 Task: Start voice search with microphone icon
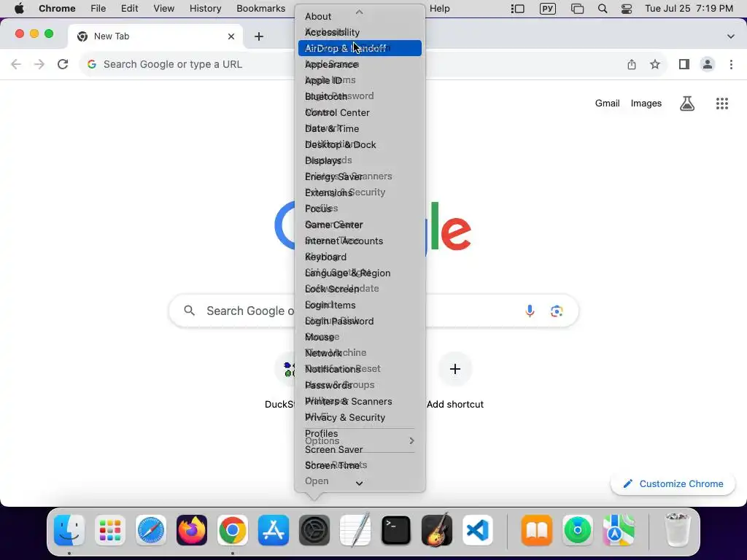click(530, 311)
